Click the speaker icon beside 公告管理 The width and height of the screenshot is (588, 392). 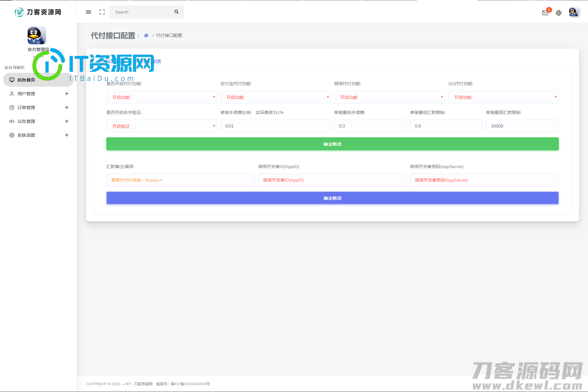pyautogui.click(x=12, y=121)
